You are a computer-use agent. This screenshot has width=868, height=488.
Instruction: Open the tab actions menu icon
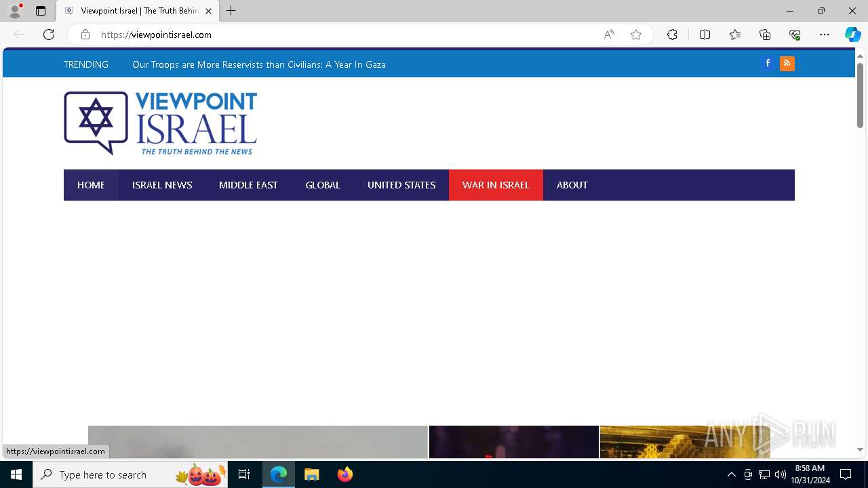point(41,11)
